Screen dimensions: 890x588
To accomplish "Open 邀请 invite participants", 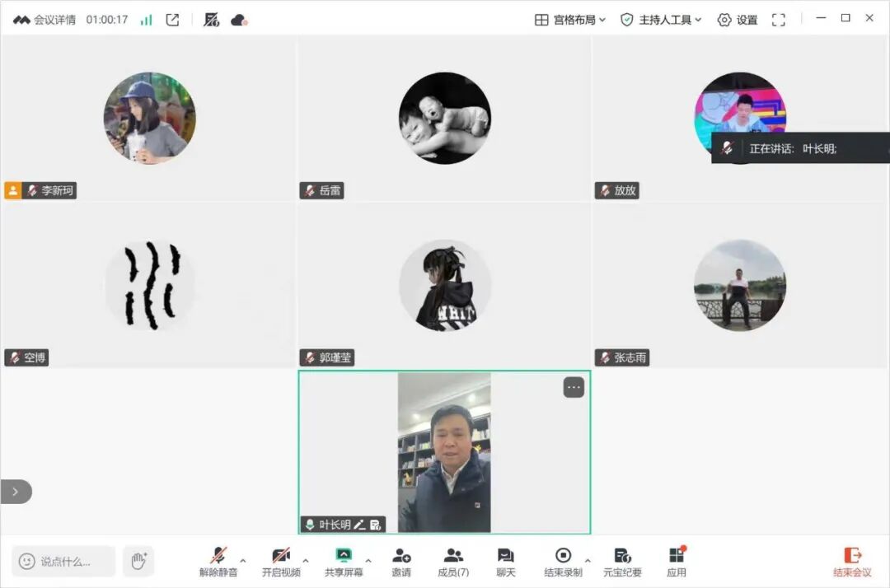I will point(401,562).
